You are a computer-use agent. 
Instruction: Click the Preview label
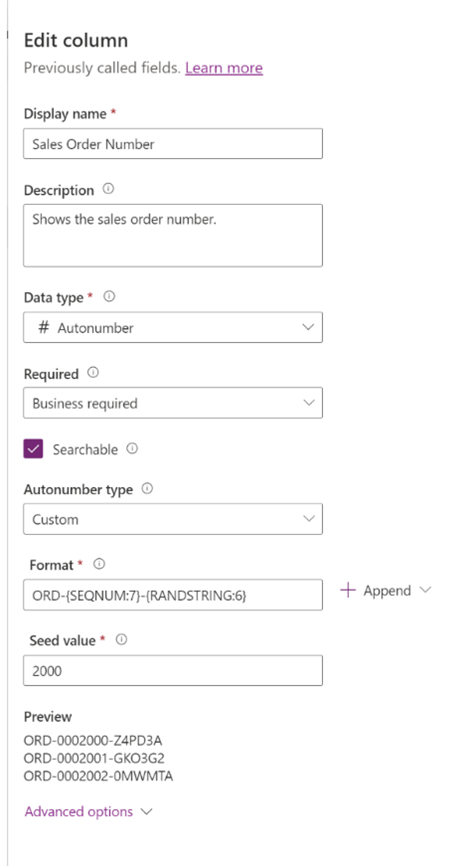pyautogui.click(x=48, y=716)
